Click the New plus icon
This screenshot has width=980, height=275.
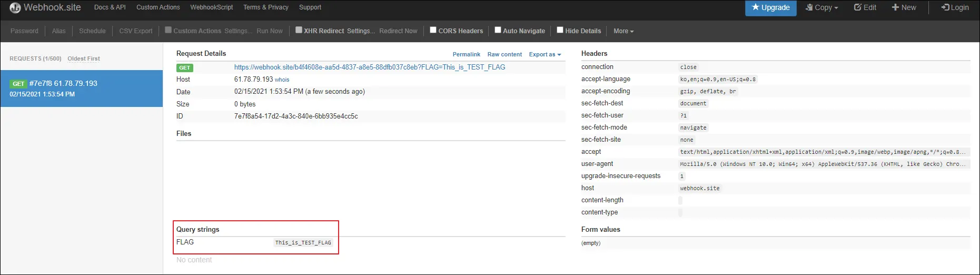[x=895, y=7]
